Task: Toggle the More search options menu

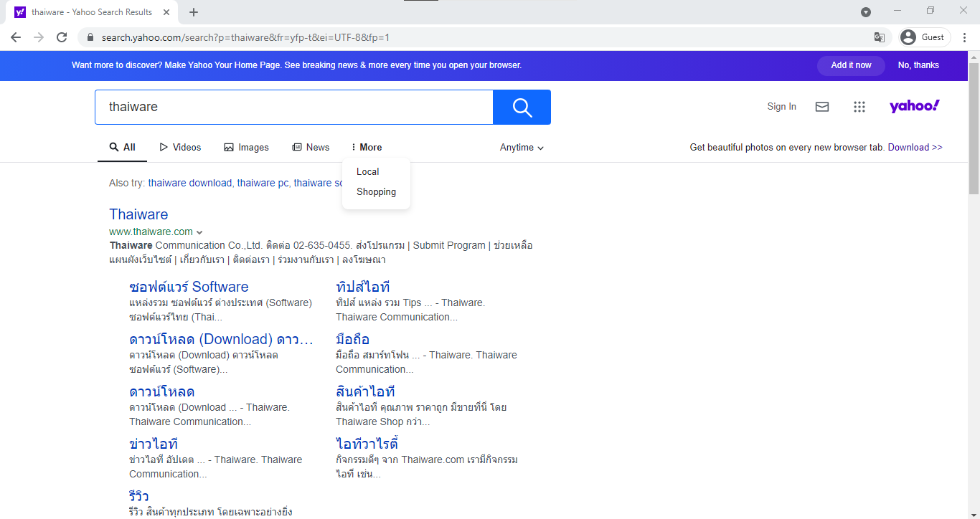Action: 367,148
